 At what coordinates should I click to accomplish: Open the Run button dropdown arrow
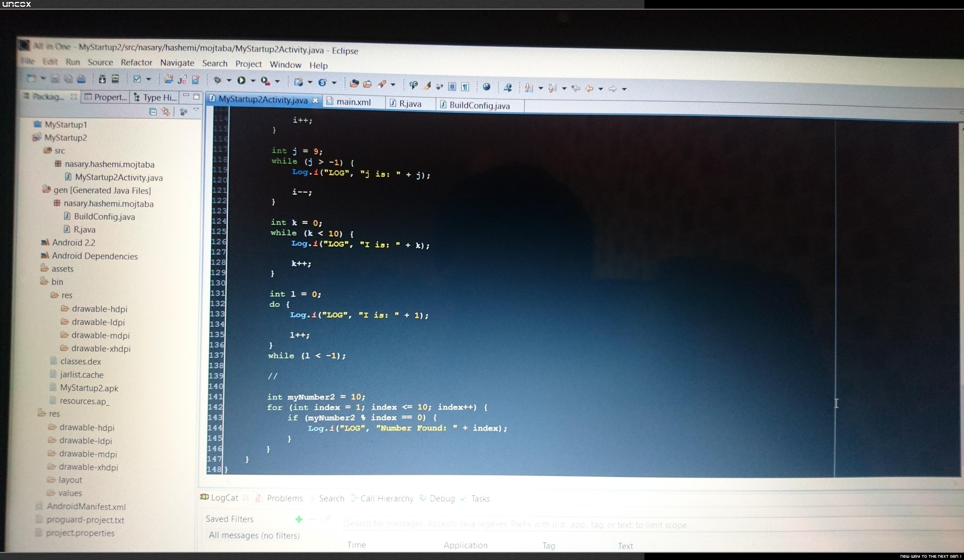[x=253, y=81]
